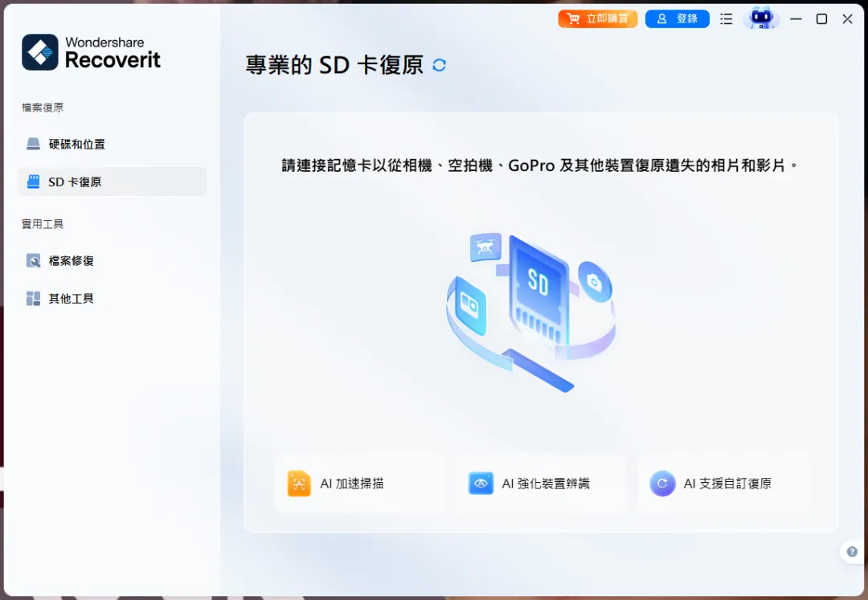Click the AI 加速掃描 card
This screenshot has width=868, height=600.
(360, 484)
